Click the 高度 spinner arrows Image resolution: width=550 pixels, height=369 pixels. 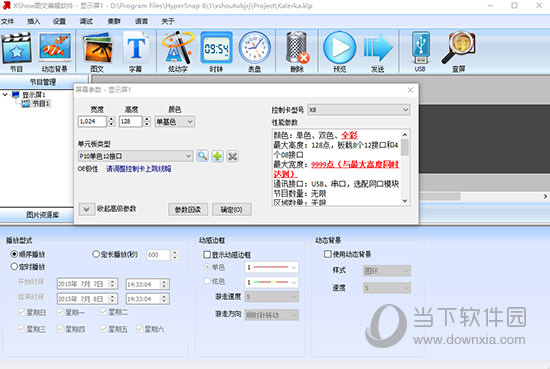147,122
